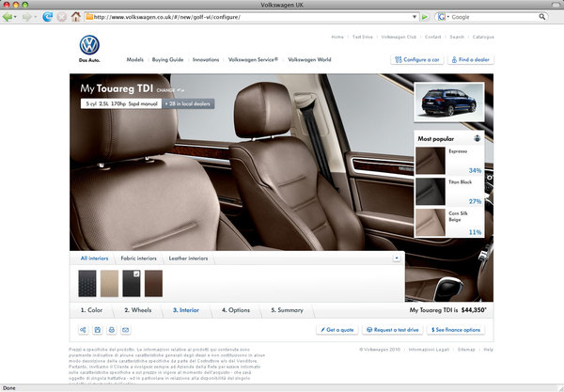Click the print icon

tap(111, 330)
